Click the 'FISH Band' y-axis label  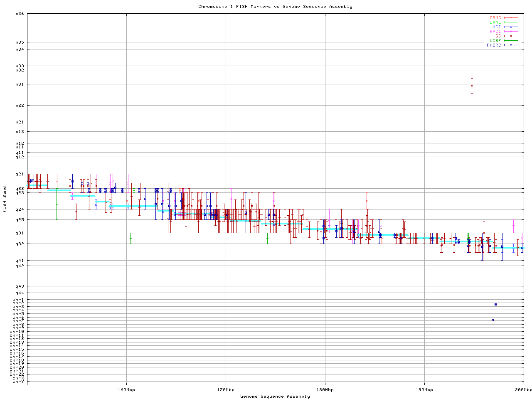(5, 199)
